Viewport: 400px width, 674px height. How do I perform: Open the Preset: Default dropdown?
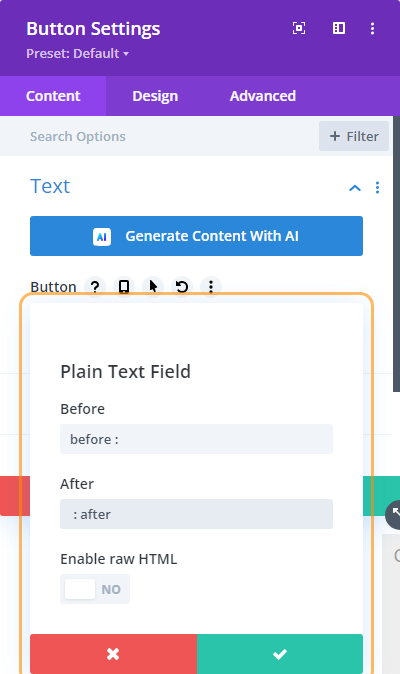(x=77, y=54)
